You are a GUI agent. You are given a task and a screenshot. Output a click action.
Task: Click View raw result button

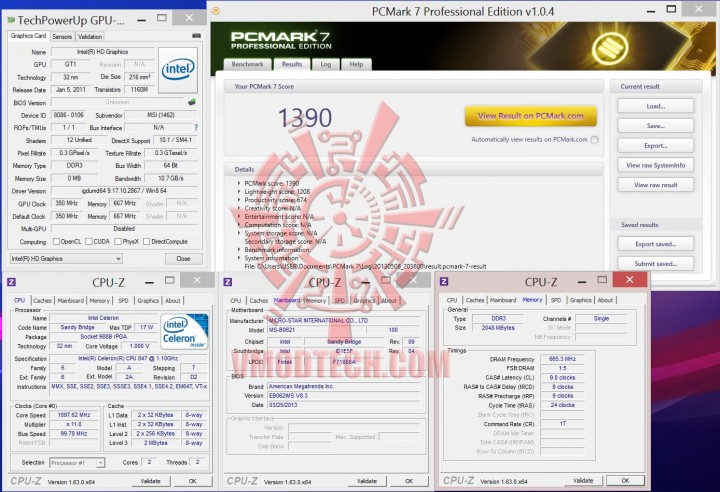(x=656, y=185)
